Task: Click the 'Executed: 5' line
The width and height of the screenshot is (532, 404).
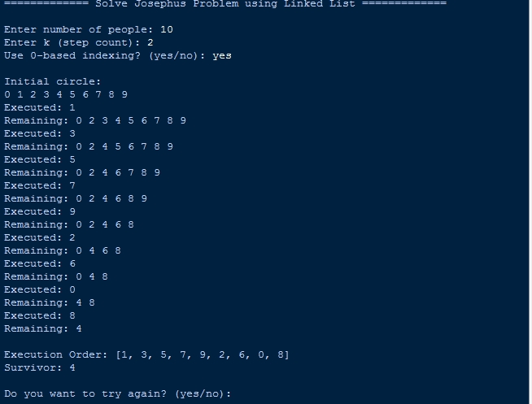Action: click(40, 159)
